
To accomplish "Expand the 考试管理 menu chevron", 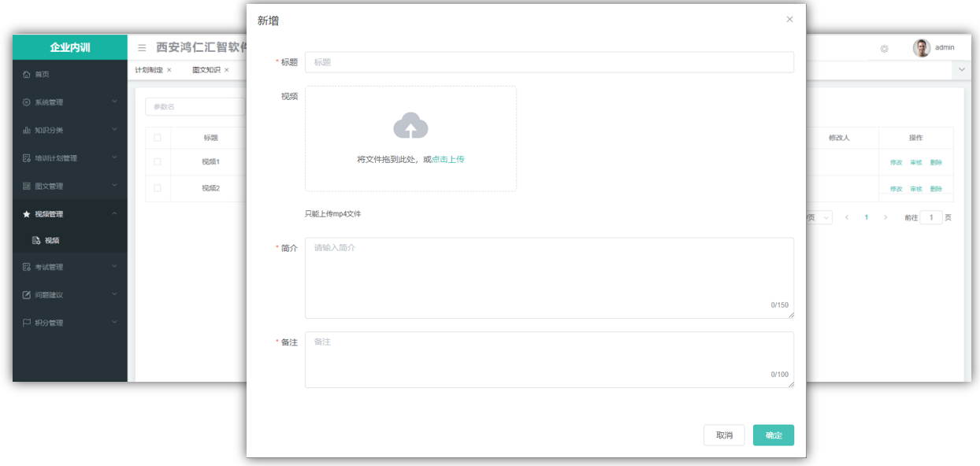I will pos(114,266).
